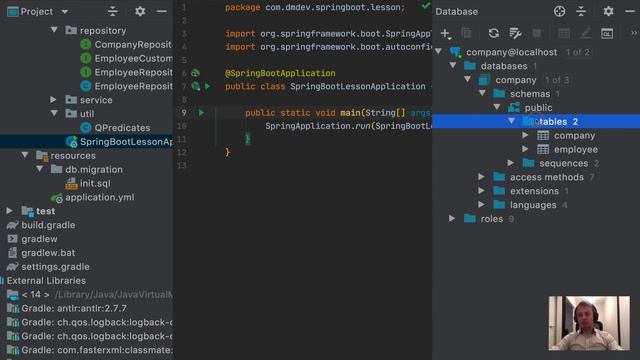Click @SpringBootApplication annotation

click(x=280, y=73)
